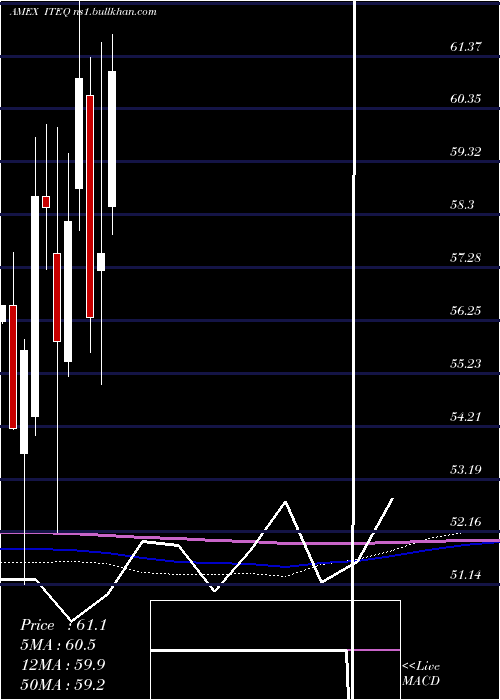Select the 61.37 price axis label
The height and width of the screenshot is (700, 500).
(466, 46)
